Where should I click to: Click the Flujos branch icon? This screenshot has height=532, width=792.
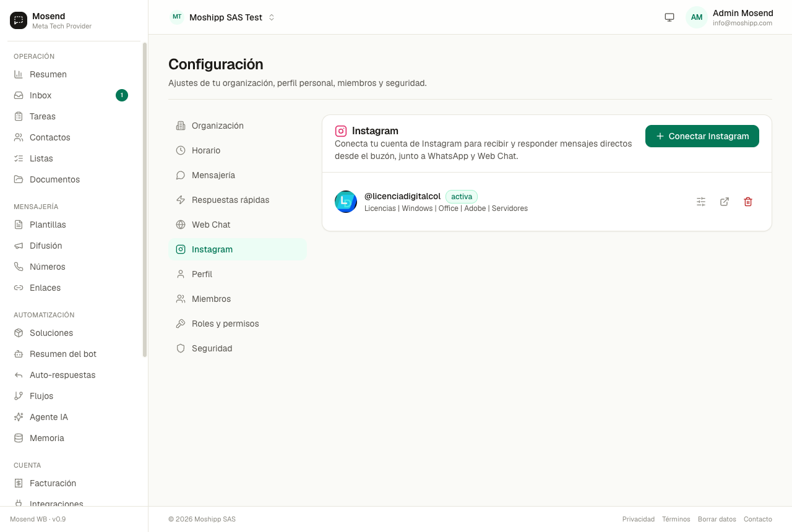19,396
